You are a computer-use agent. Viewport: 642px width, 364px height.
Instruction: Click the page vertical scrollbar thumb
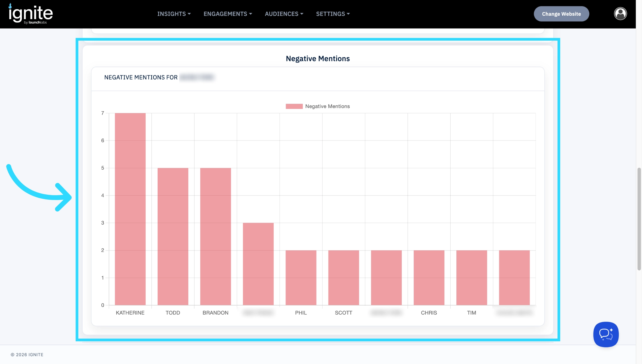click(x=639, y=219)
